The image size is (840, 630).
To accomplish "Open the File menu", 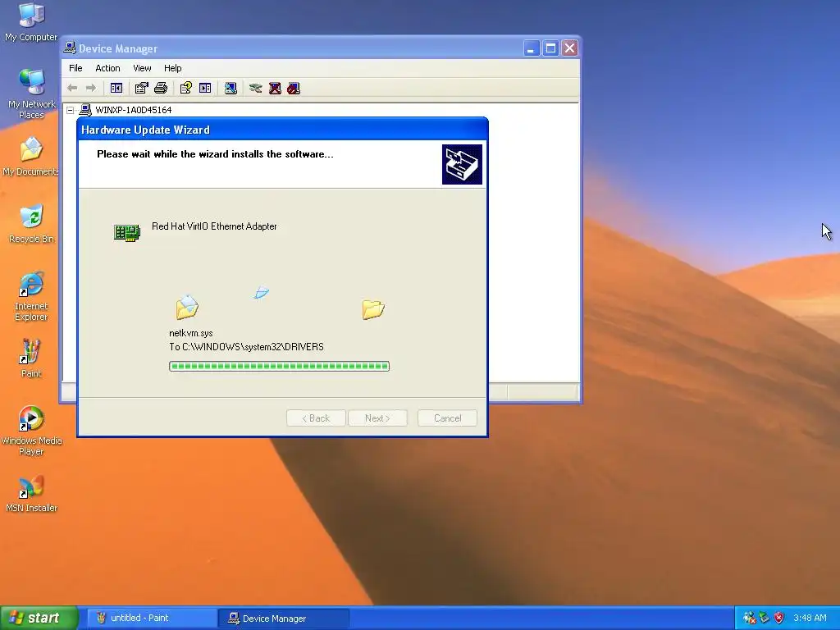I will 75,68.
